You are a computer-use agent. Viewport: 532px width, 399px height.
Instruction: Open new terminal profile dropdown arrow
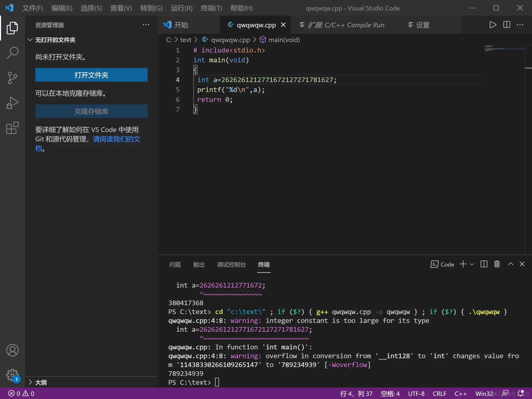(x=472, y=264)
